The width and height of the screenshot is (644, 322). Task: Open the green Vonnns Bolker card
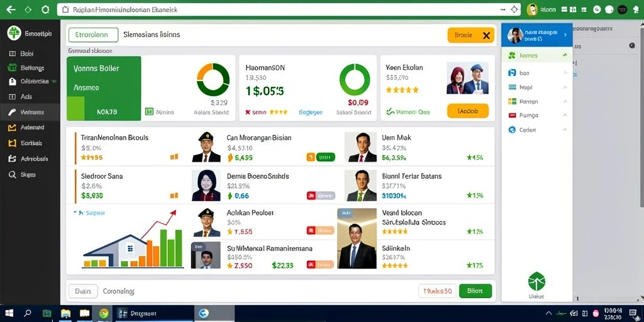point(104,88)
